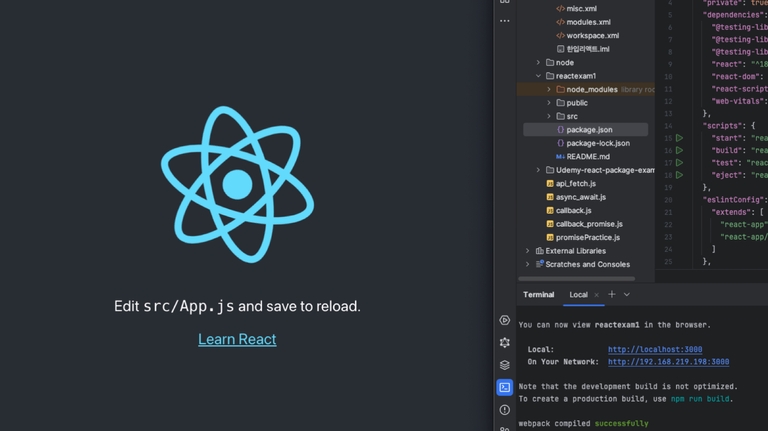Screen dimensions: 768x431
Task: Add a new terminal tab with plus
Action: point(612,294)
